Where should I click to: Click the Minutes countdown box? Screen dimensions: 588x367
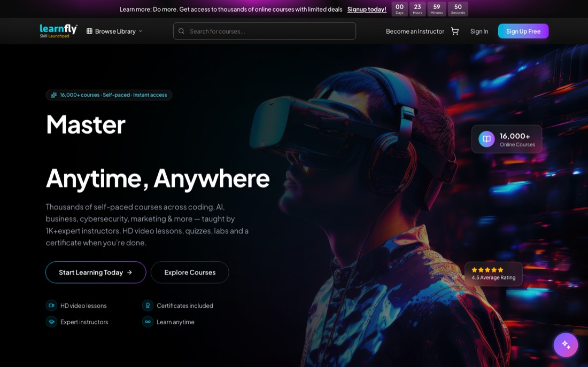tap(437, 9)
